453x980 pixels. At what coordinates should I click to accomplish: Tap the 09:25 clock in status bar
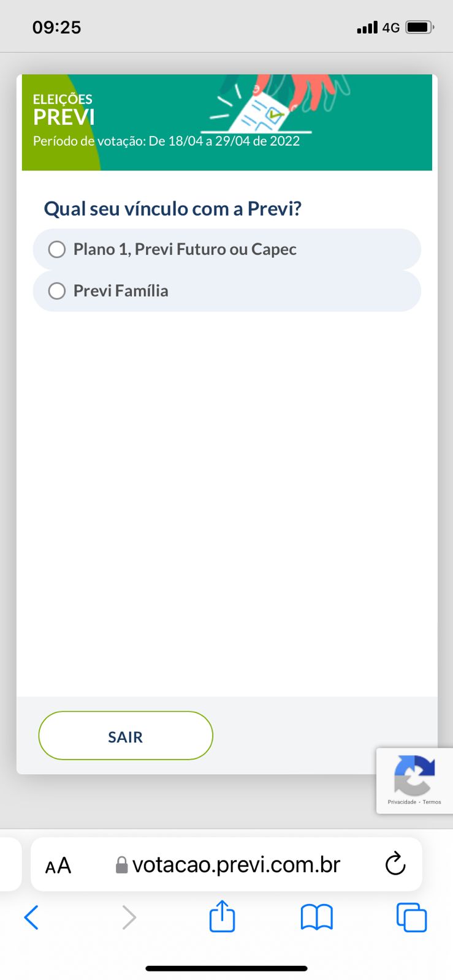tap(56, 28)
